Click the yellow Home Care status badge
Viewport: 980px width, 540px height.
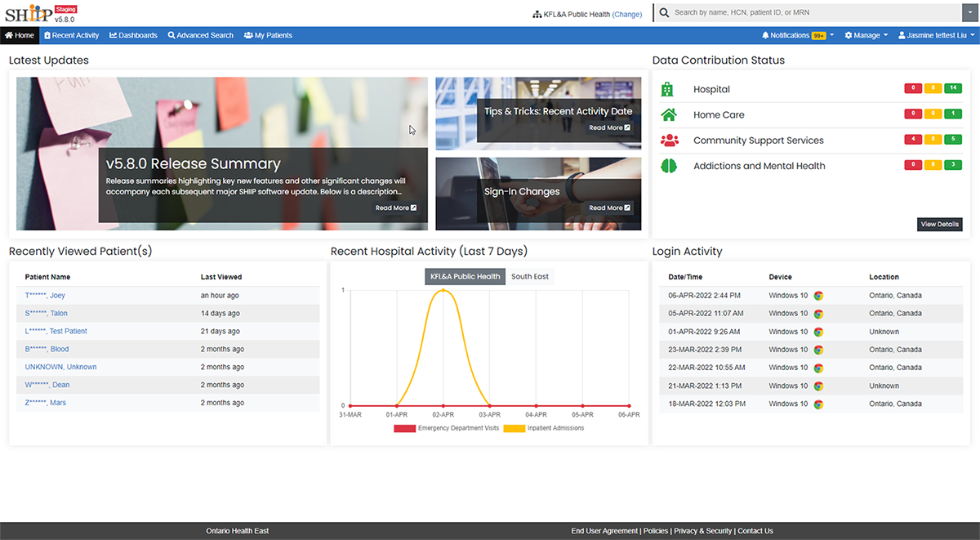[x=933, y=114]
